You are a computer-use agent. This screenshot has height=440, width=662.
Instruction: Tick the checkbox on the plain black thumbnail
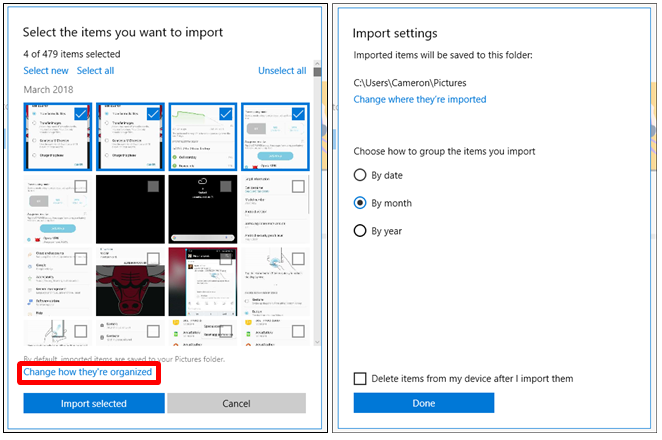[x=153, y=187]
